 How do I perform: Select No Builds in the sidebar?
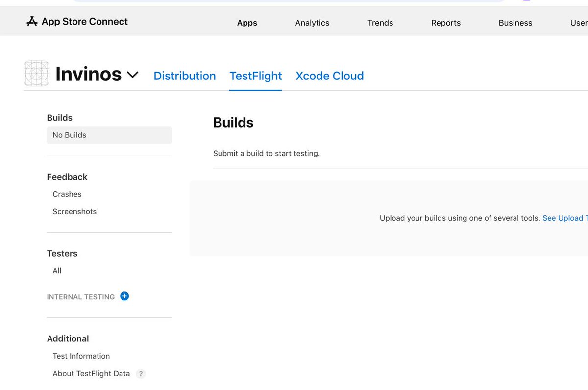coord(109,135)
